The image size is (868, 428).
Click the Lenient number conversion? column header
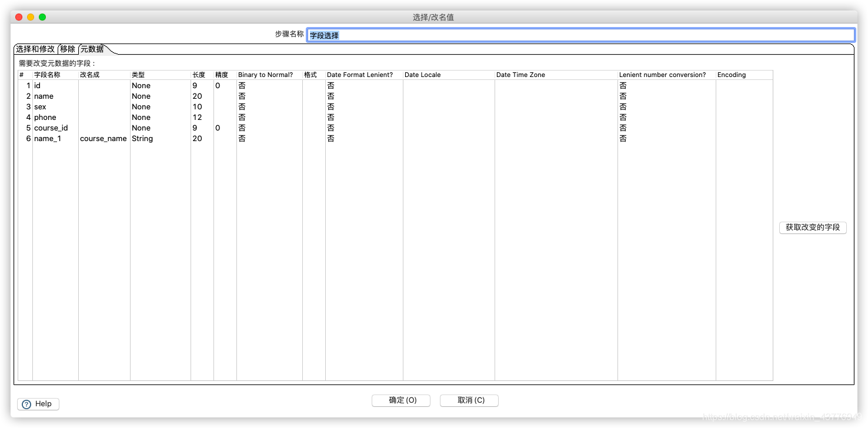666,75
